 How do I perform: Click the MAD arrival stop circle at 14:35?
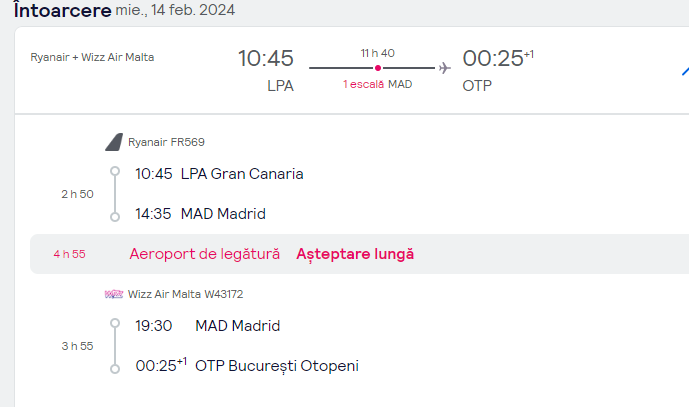(x=115, y=217)
